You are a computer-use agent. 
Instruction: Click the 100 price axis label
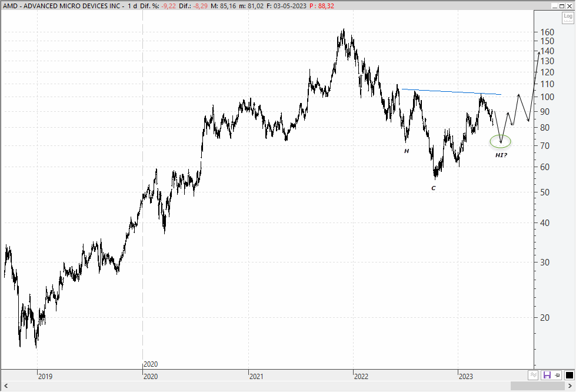pyautogui.click(x=547, y=97)
